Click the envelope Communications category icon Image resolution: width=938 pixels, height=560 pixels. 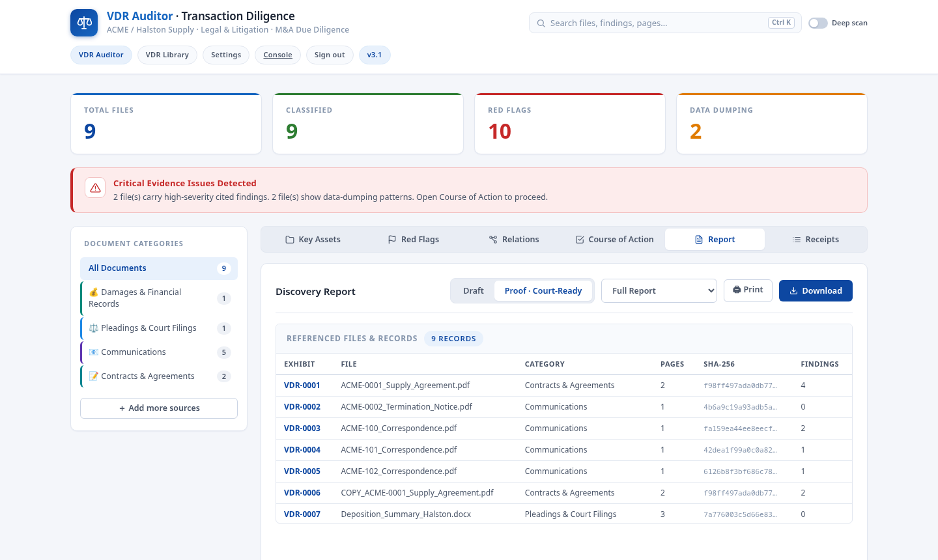(x=94, y=352)
